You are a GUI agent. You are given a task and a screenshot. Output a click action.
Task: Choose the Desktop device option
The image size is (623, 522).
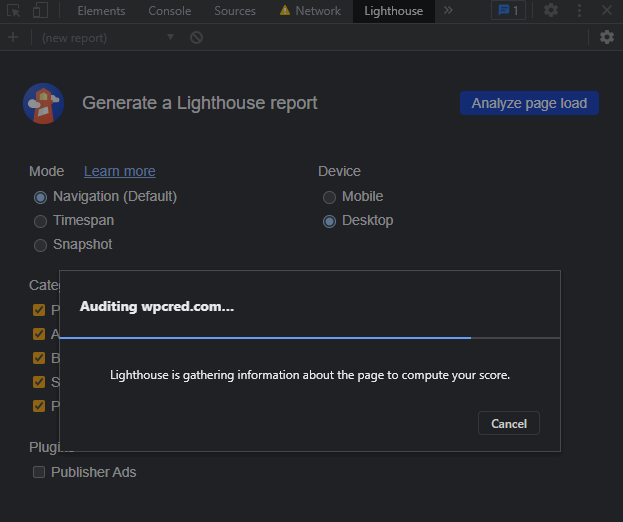(358, 220)
